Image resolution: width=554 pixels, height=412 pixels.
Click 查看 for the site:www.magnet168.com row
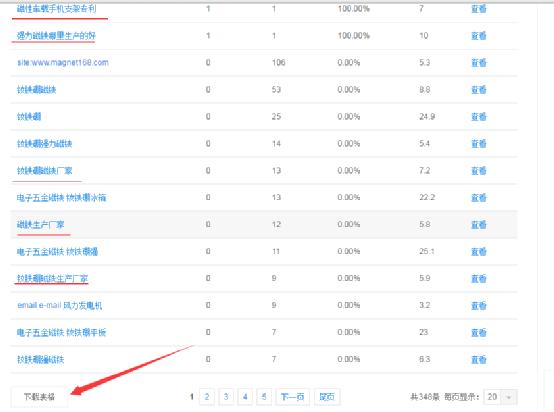(x=479, y=63)
